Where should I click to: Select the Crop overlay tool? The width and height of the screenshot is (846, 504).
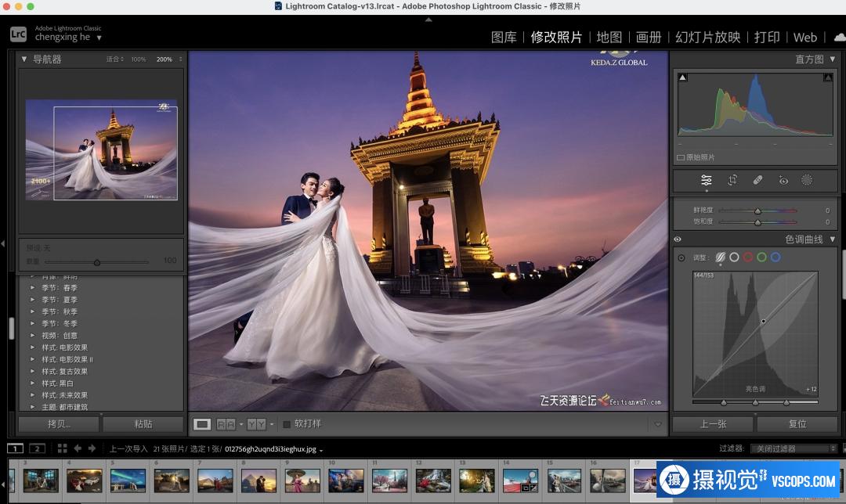point(732,180)
